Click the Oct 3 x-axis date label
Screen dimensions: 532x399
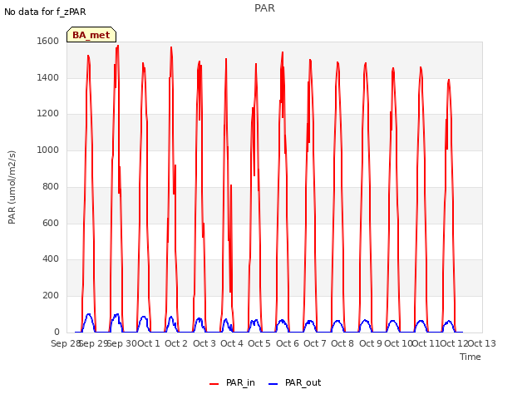(x=204, y=343)
